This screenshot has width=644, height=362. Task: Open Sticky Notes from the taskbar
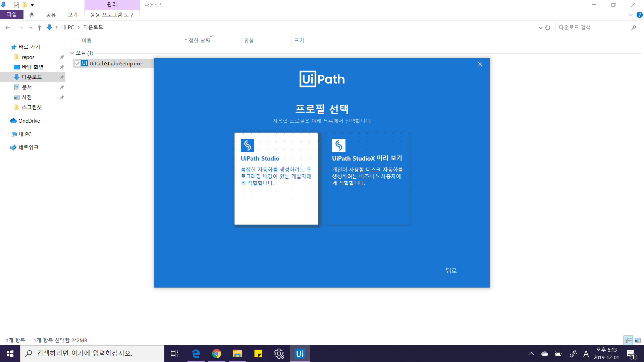[258, 354]
